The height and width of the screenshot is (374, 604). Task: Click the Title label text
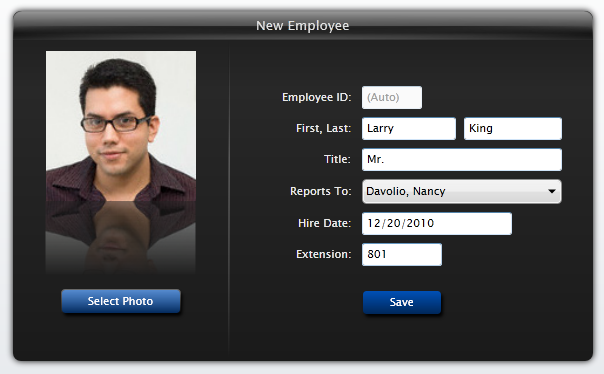click(337, 159)
